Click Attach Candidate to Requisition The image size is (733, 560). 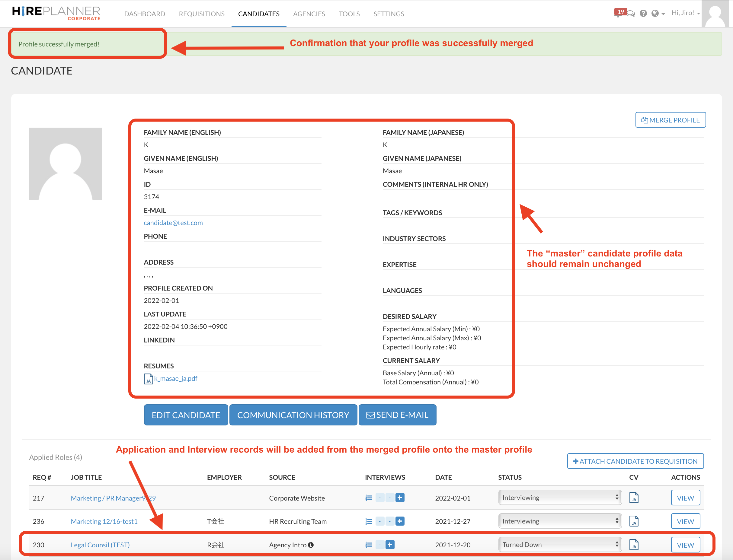tap(635, 461)
